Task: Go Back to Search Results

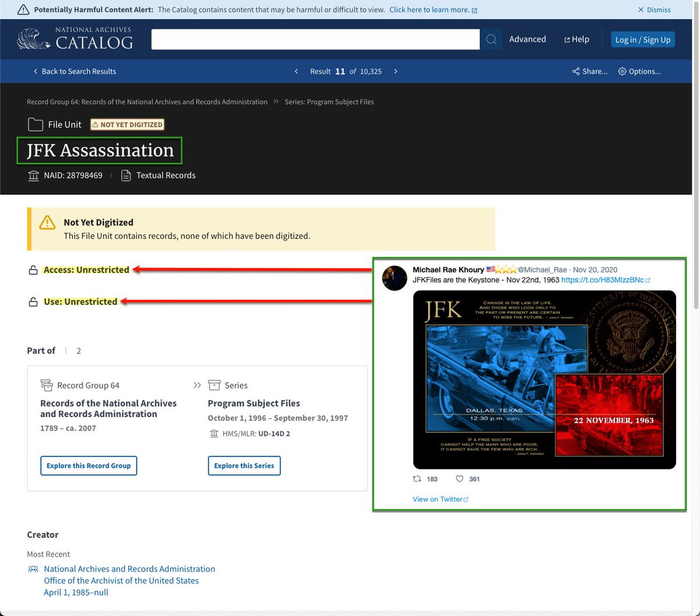Action: pos(74,71)
